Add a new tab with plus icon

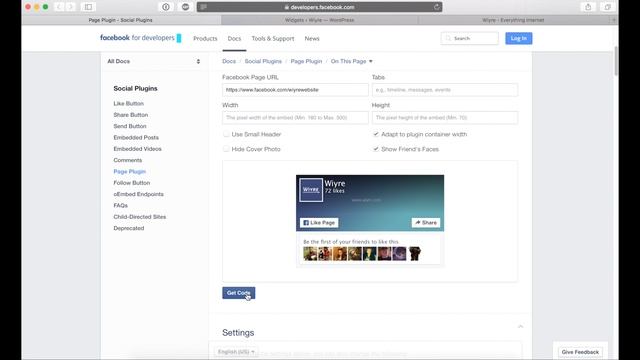pyautogui.click(x=614, y=20)
